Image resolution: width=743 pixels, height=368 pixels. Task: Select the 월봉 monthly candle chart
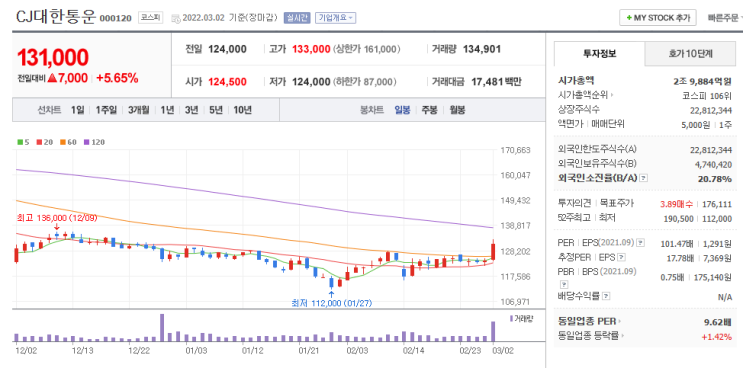coord(457,110)
